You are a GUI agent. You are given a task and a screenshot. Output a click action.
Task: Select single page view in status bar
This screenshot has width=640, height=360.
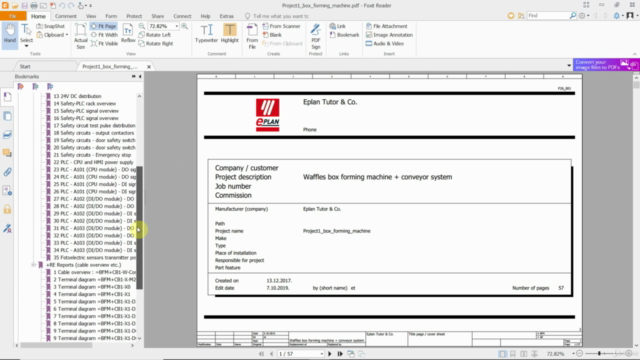(502, 354)
